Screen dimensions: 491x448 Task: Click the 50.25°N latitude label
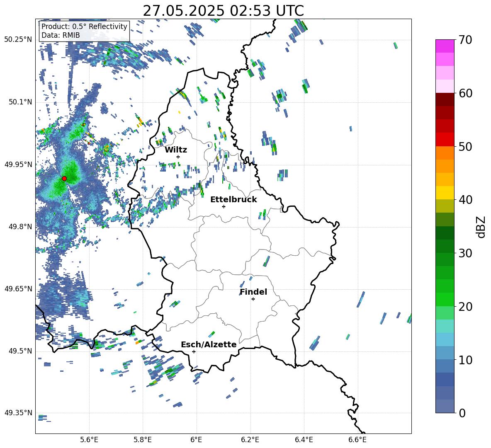pyautogui.click(x=18, y=40)
